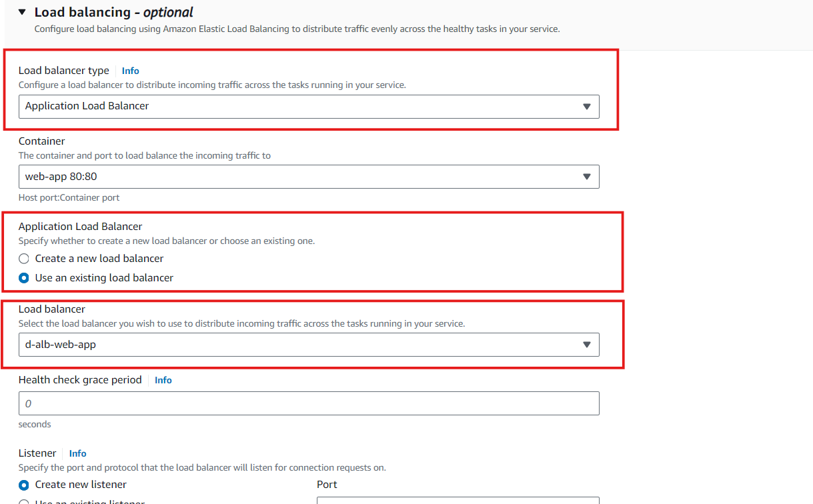Choose web-app 80:80 container mapping
This screenshot has width=813, height=504.
click(309, 177)
